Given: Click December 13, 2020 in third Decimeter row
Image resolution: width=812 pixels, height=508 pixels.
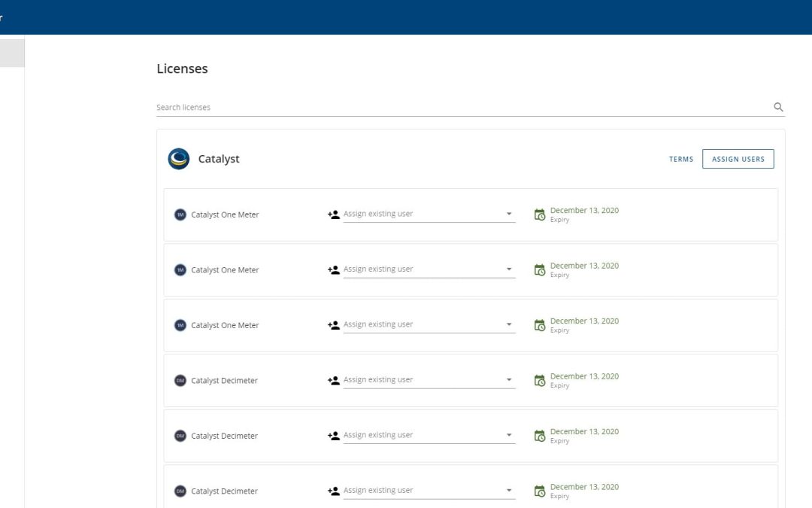Looking at the screenshot, I should tap(584, 487).
